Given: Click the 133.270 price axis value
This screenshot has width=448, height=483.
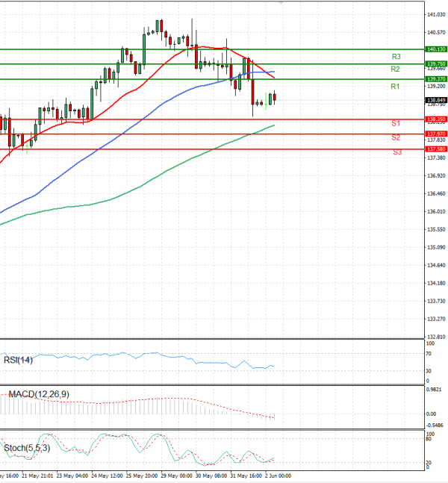Looking at the screenshot, I should tap(436, 319).
